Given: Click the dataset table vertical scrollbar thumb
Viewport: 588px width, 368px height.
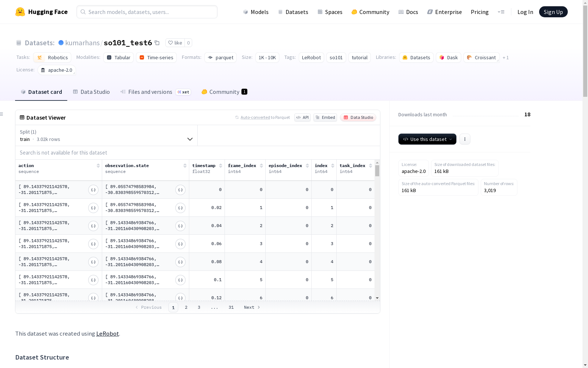Looking at the screenshot, I should click(x=377, y=171).
